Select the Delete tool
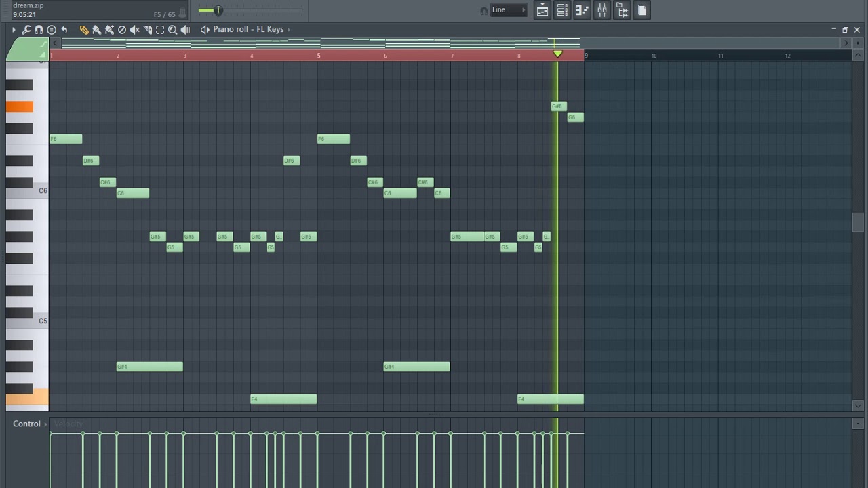This screenshot has height=488, width=868. coord(122,30)
